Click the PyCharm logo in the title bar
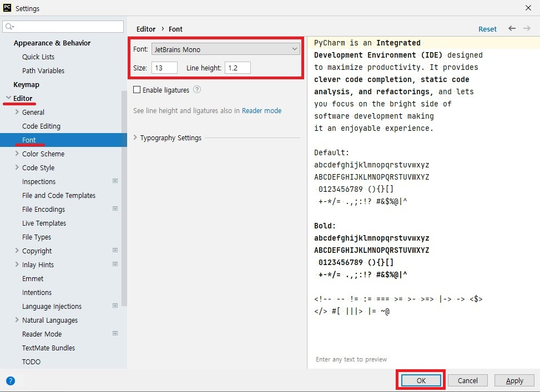 pyautogui.click(x=7, y=8)
